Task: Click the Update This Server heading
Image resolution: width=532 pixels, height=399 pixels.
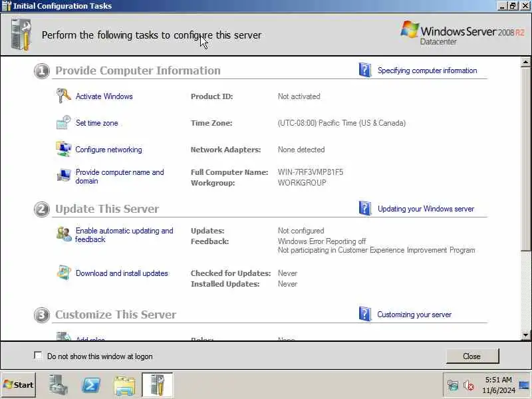Action: [x=107, y=209]
